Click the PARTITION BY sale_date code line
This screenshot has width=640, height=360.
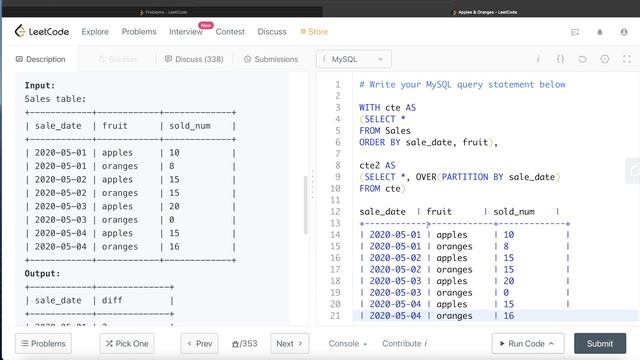(x=460, y=177)
